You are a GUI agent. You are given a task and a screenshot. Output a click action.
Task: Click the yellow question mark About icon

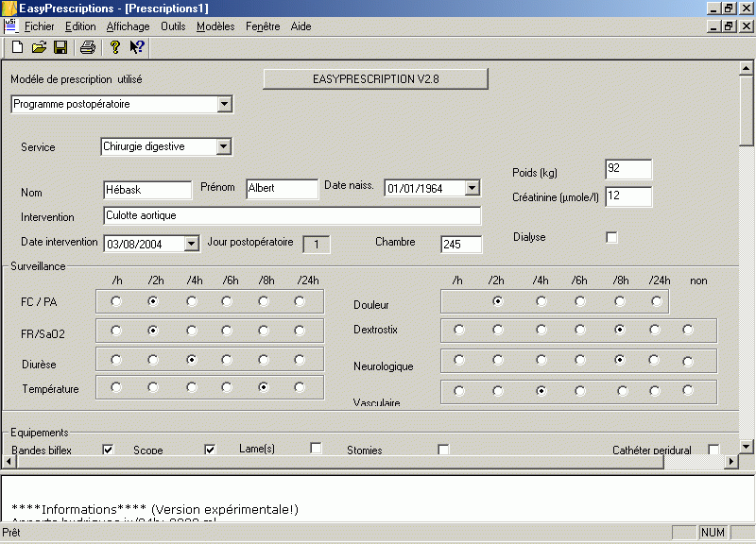point(114,46)
